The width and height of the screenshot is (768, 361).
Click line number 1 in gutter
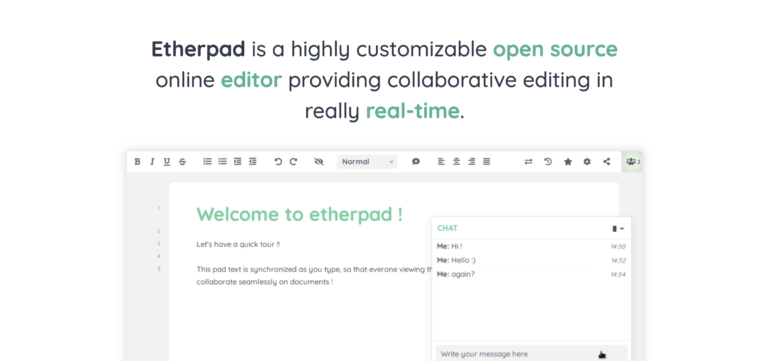159,208
